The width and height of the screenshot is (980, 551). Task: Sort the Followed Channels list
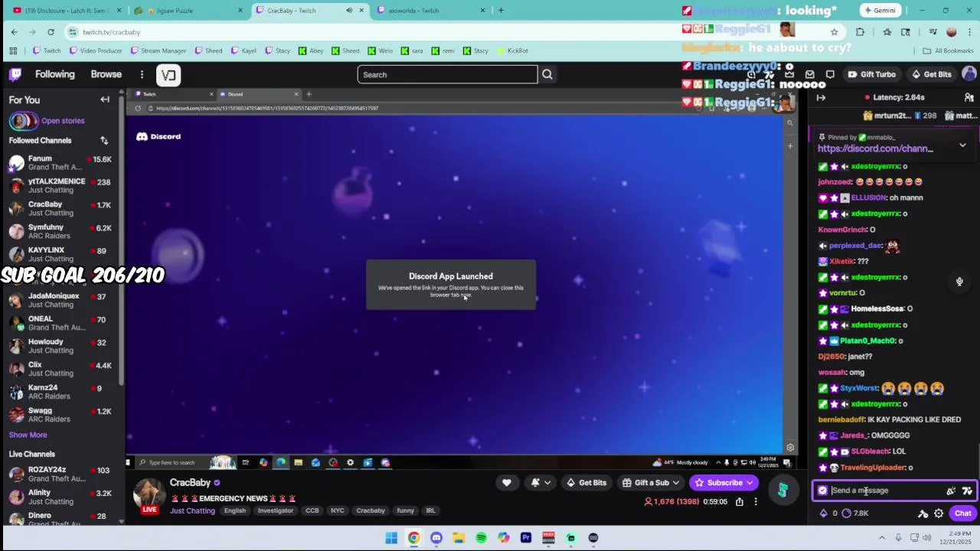(104, 141)
